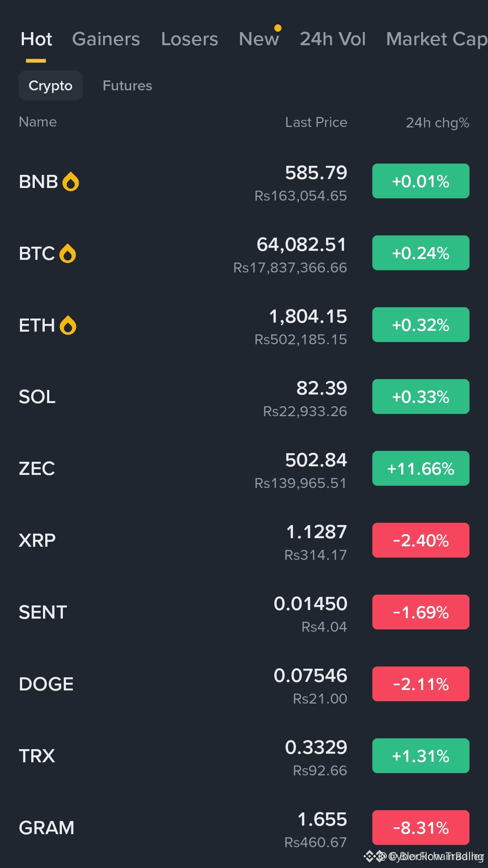488x868 pixels.
Task: Select the TRX coin name
Action: (x=37, y=756)
